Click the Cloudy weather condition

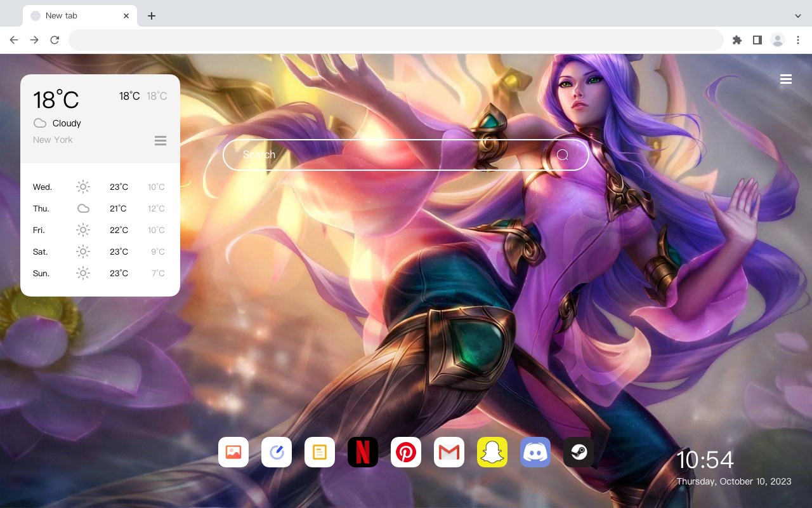[67, 123]
